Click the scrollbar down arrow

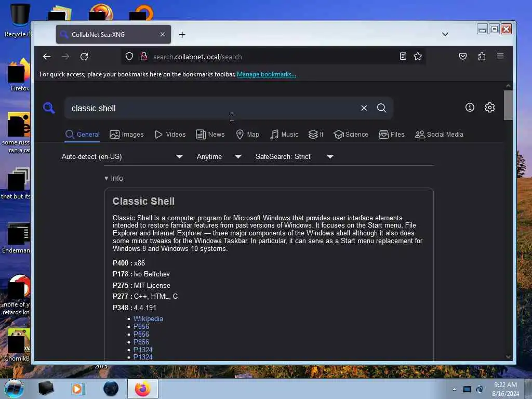coord(508,356)
